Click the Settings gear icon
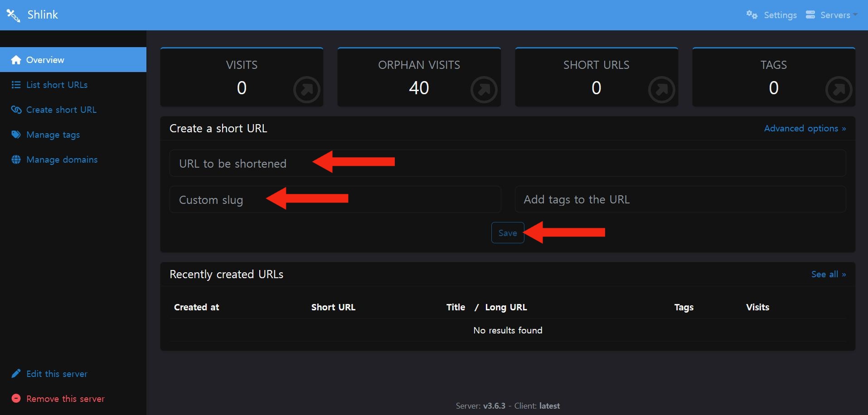868x415 pixels. point(752,15)
